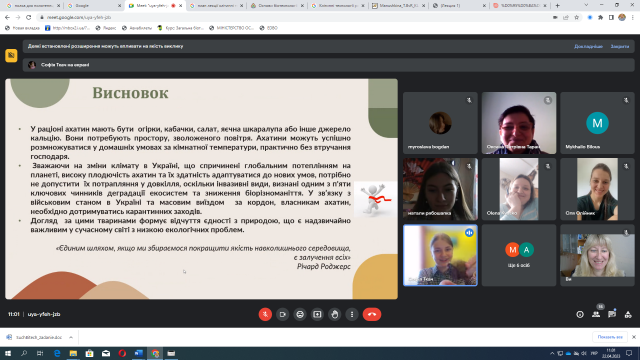Switch to the Google browser tab
This screenshot has width=640, height=360.
click(94, 6)
